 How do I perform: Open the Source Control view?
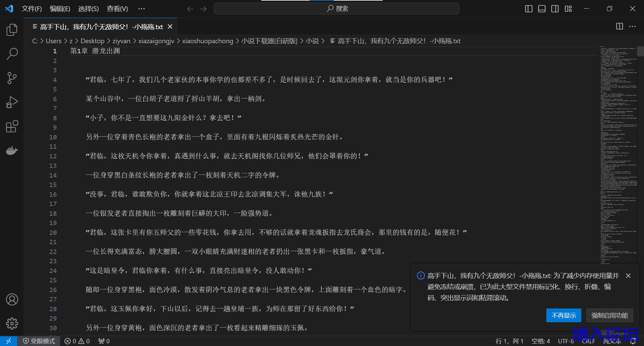point(12,78)
